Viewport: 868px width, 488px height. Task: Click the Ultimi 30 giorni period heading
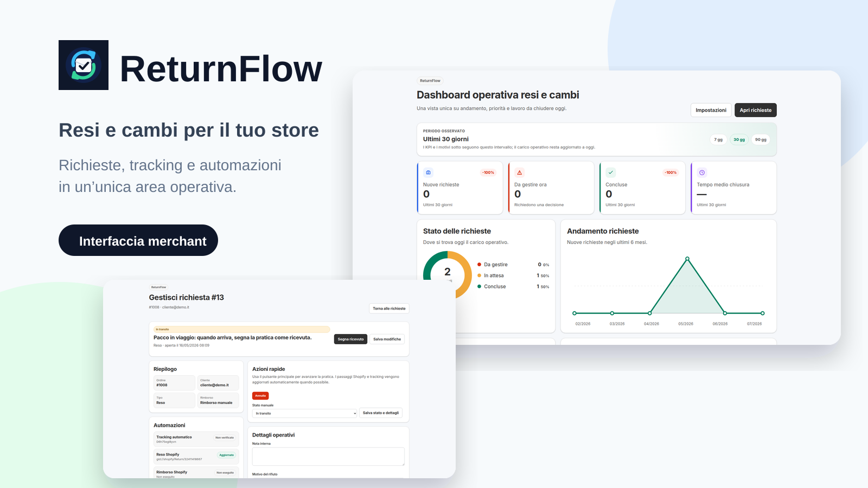pyautogui.click(x=446, y=139)
